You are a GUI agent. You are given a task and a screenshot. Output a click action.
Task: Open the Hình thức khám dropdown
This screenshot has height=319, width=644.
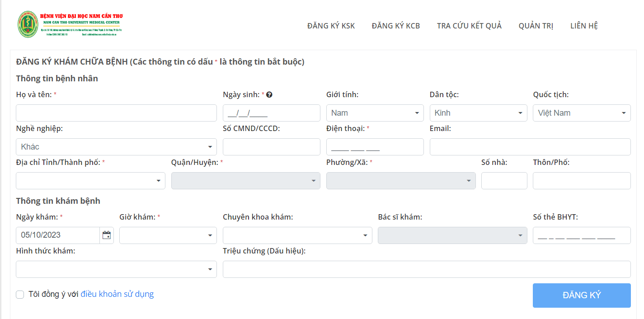pyautogui.click(x=116, y=269)
